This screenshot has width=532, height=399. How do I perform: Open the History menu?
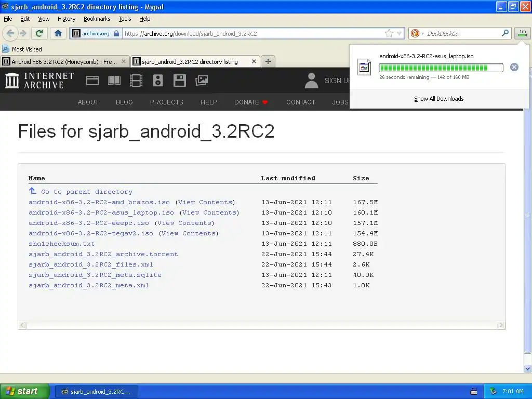coord(66,19)
